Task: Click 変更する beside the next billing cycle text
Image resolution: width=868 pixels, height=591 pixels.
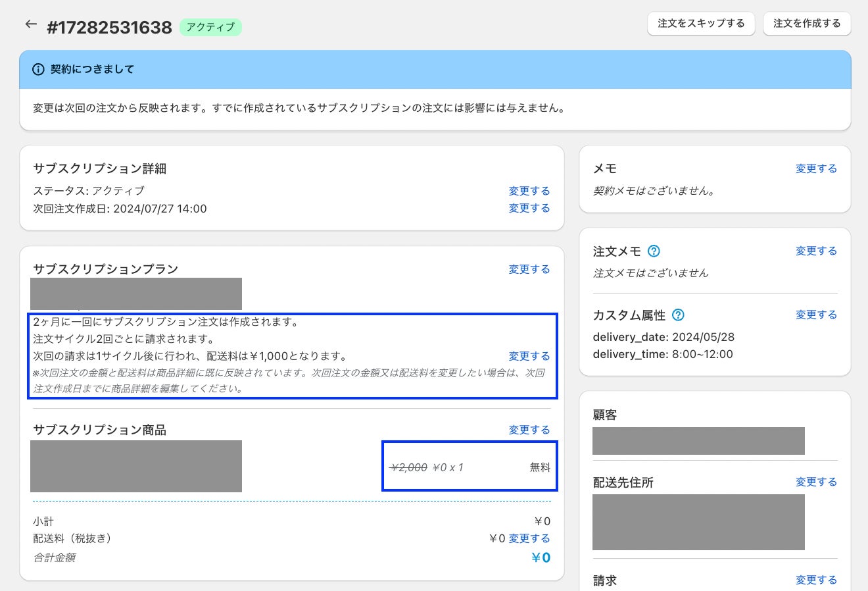Action: point(529,356)
